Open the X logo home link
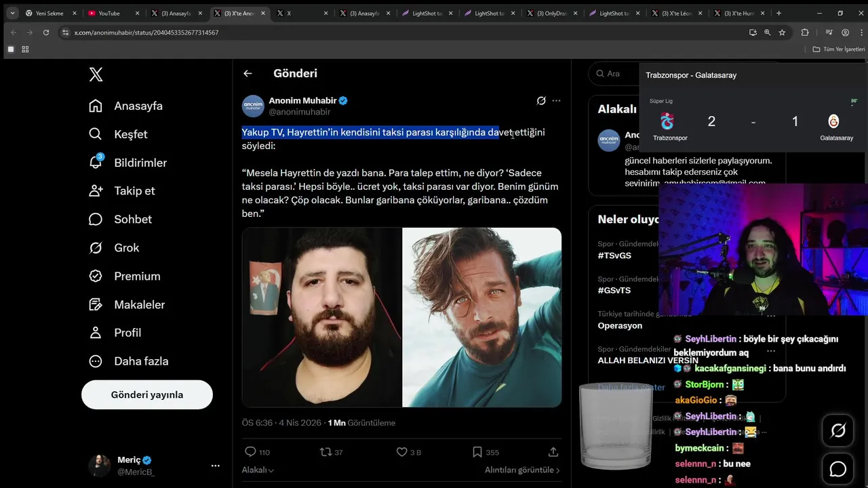This screenshot has height=488, width=868. 96,75
